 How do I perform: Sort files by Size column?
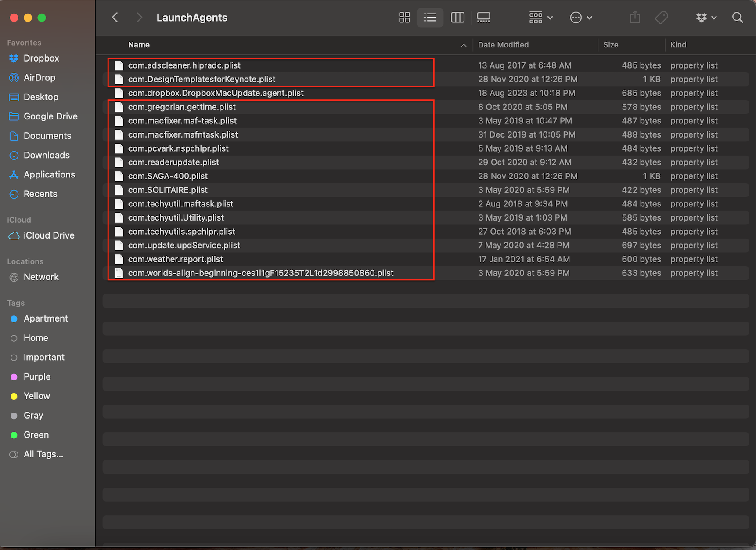611,45
